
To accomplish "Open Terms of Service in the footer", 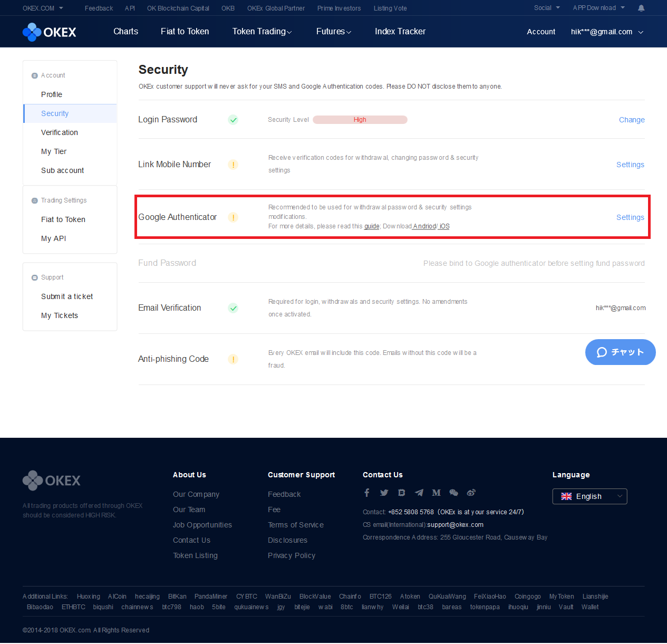I will coord(296,525).
